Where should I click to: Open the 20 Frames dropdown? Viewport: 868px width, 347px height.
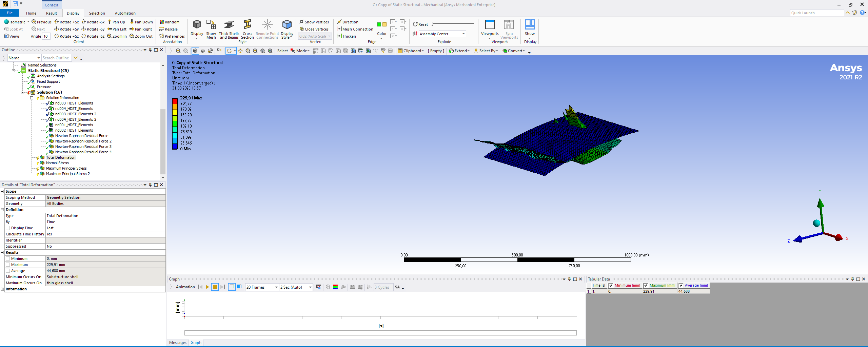[276, 287]
